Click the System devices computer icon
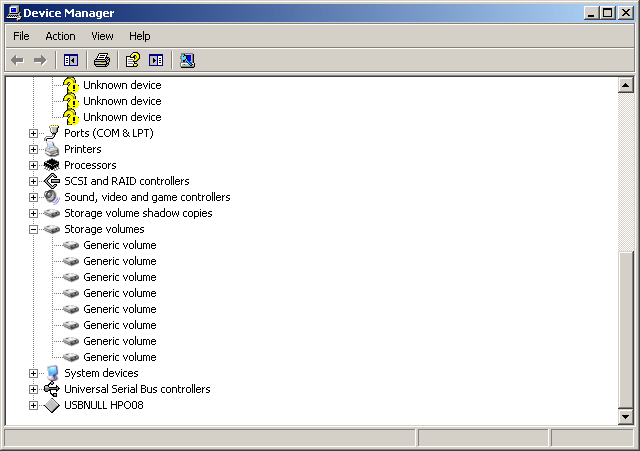The image size is (640, 451). 52,373
